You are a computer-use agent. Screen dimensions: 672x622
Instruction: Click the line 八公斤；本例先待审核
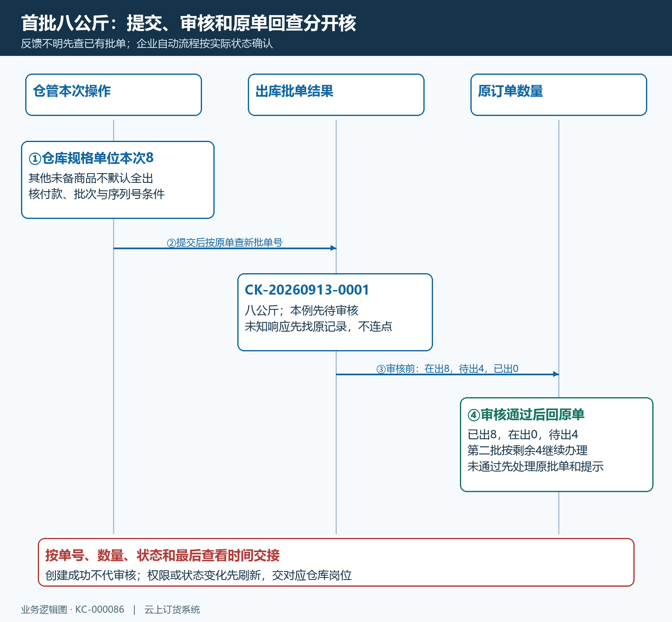point(301,311)
